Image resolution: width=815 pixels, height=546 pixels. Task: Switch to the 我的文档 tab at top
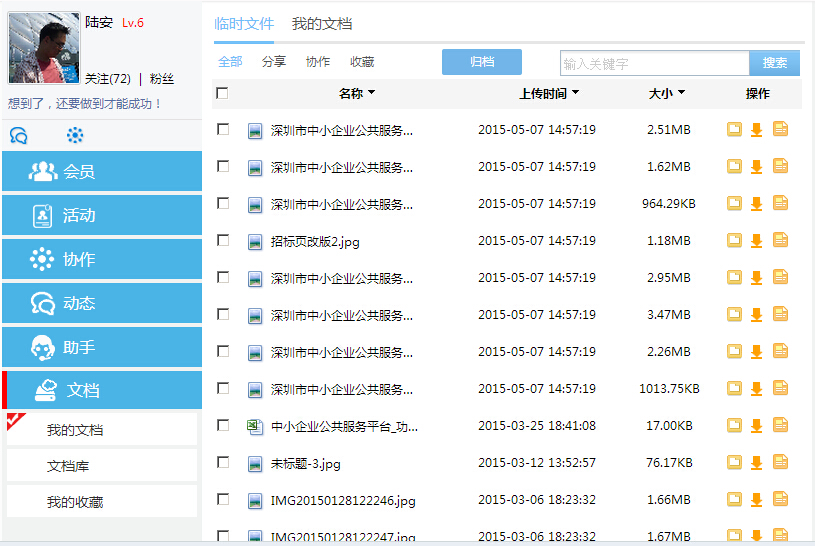pyautogui.click(x=321, y=24)
